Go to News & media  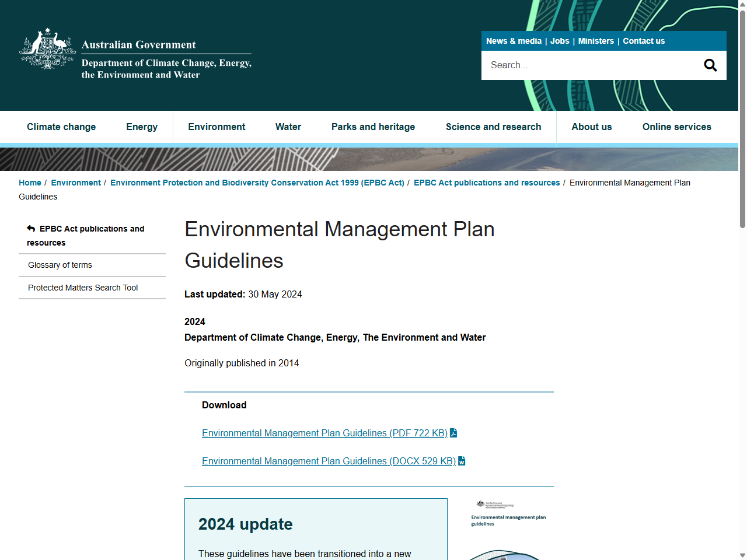click(514, 41)
